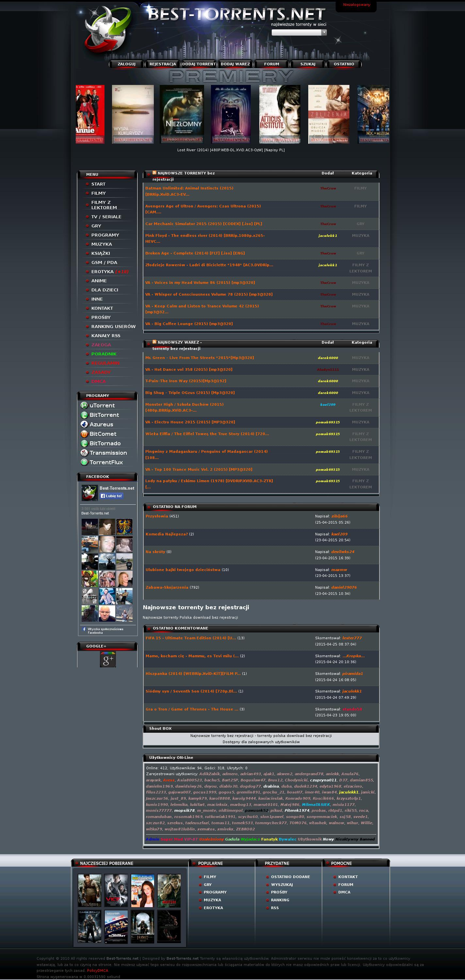
Task: Open footer POPULARNE PROGRAMY link
Action: (x=215, y=892)
